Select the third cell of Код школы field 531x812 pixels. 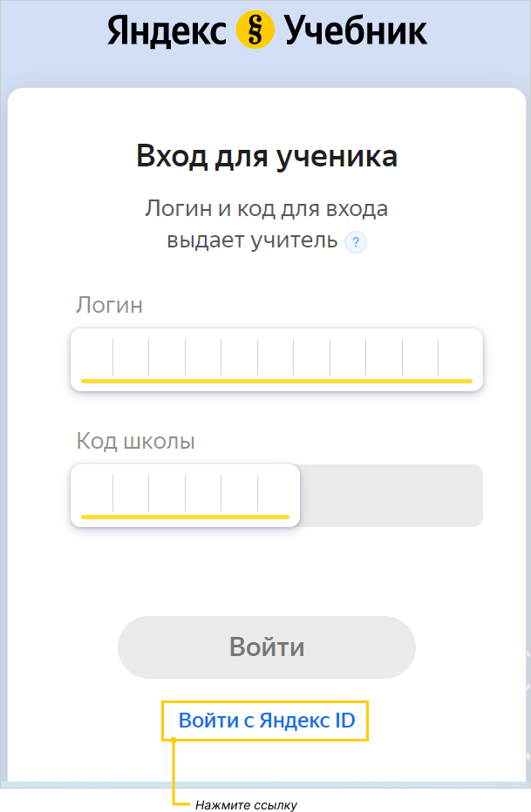coord(167,494)
